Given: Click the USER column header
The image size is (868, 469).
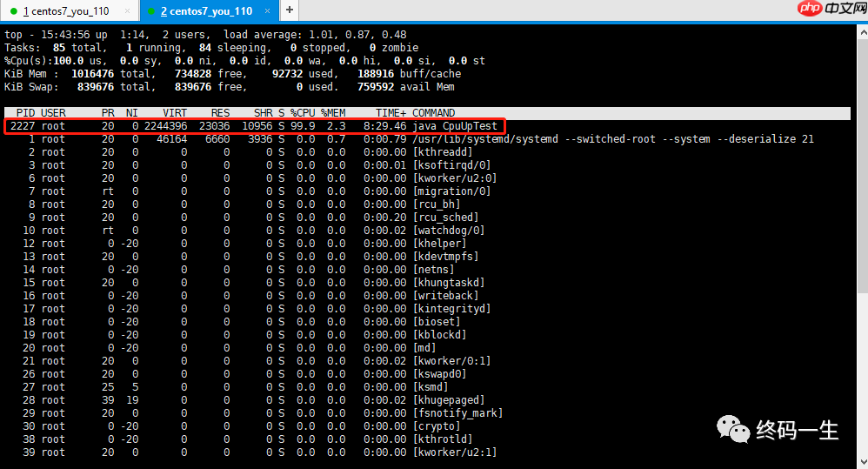Looking at the screenshot, I should (54, 113).
